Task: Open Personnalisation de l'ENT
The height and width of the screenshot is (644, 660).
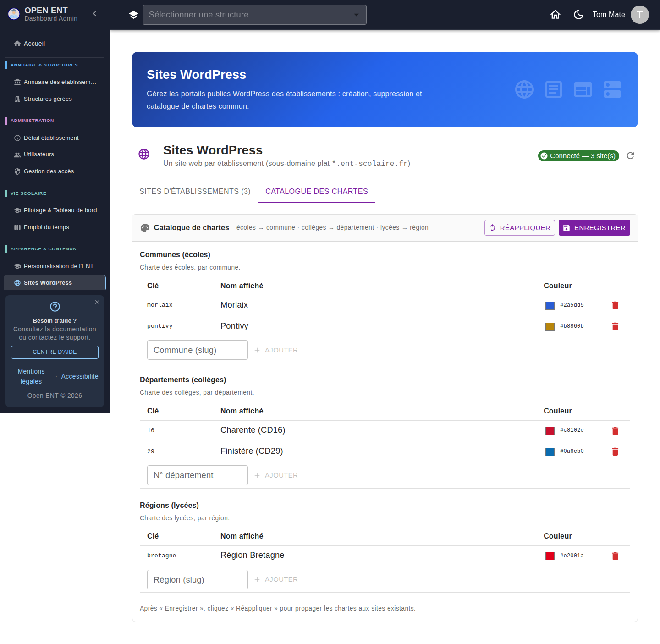Action: [x=55, y=266]
